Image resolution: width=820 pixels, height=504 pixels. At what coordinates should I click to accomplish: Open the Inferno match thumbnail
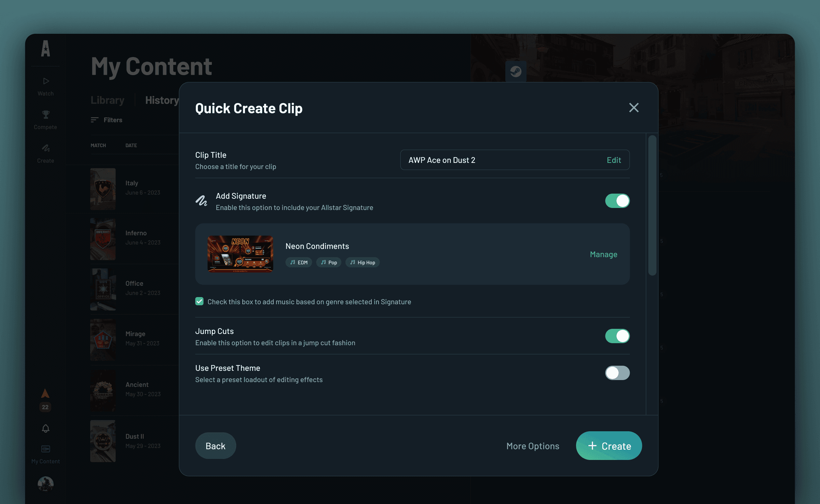click(x=103, y=239)
